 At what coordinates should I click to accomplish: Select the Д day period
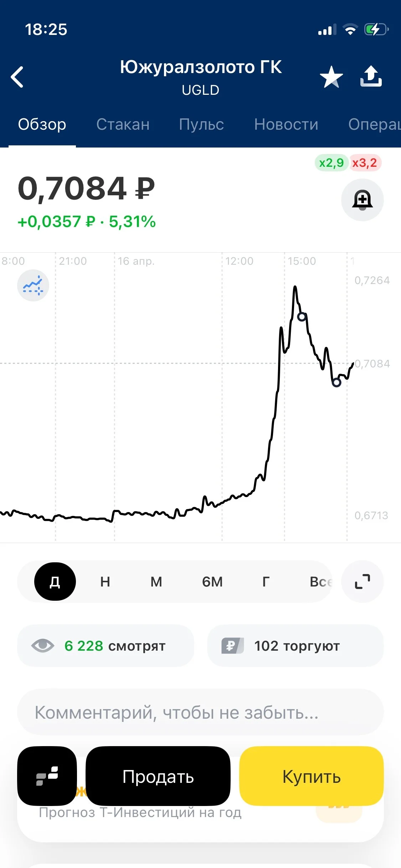55,582
